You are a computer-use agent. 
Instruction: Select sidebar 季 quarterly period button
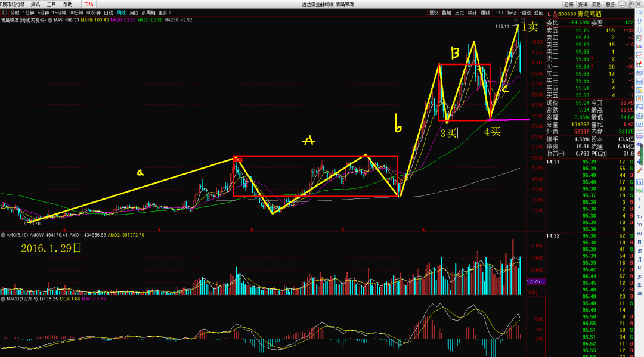[x=639, y=285]
